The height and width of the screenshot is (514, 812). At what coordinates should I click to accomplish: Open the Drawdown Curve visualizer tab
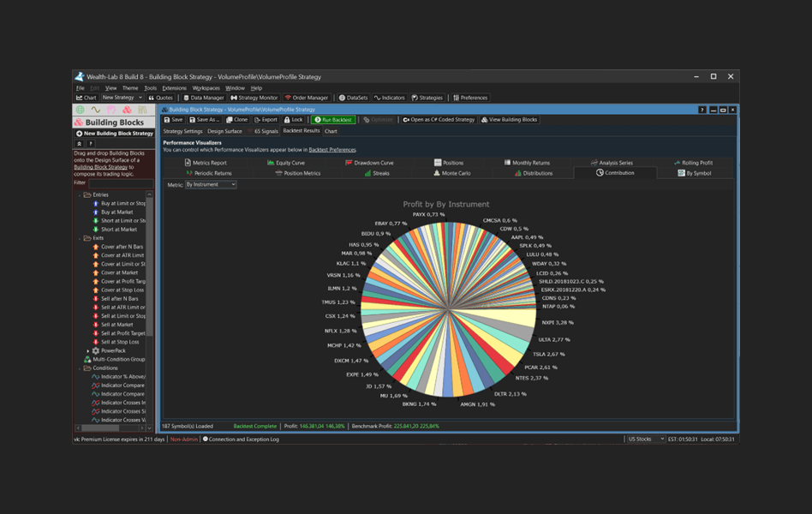point(369,163)
